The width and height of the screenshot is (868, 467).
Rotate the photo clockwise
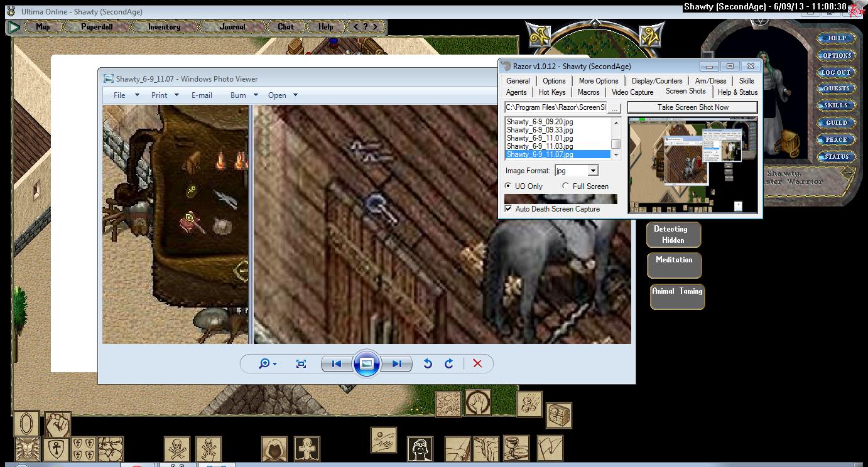(449, 363)
